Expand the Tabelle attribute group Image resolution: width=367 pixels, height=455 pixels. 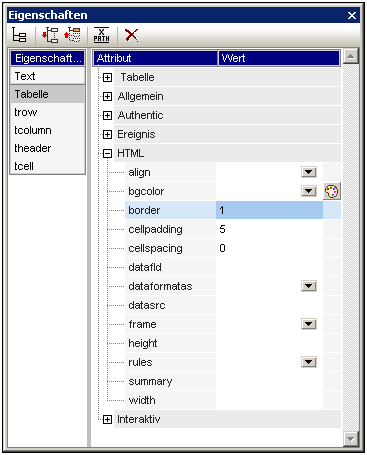(107, 78)
